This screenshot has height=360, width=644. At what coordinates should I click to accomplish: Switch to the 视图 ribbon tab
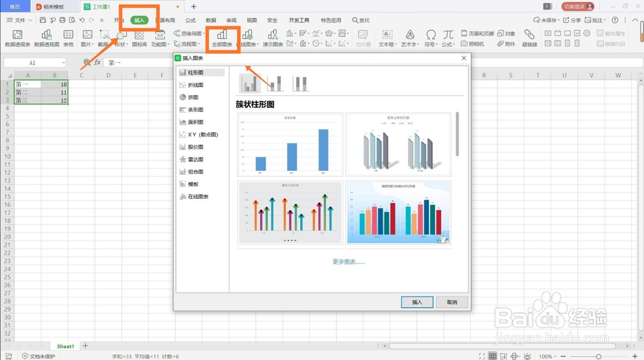[252, 20]
